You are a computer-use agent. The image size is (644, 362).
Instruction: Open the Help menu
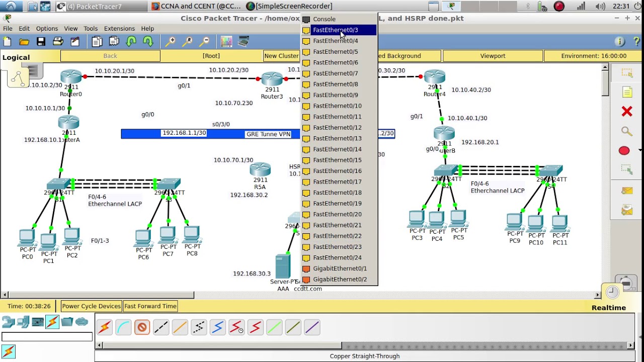click(x=147, y=29)
